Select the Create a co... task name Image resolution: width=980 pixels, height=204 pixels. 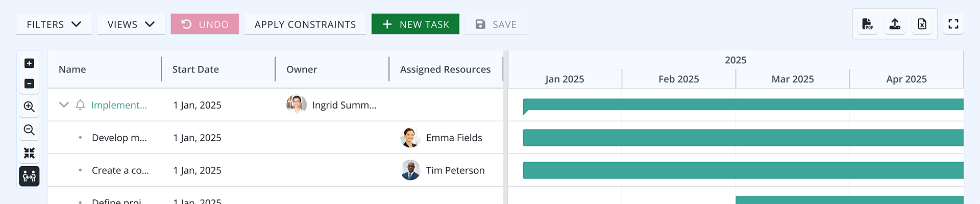(120, 170)
